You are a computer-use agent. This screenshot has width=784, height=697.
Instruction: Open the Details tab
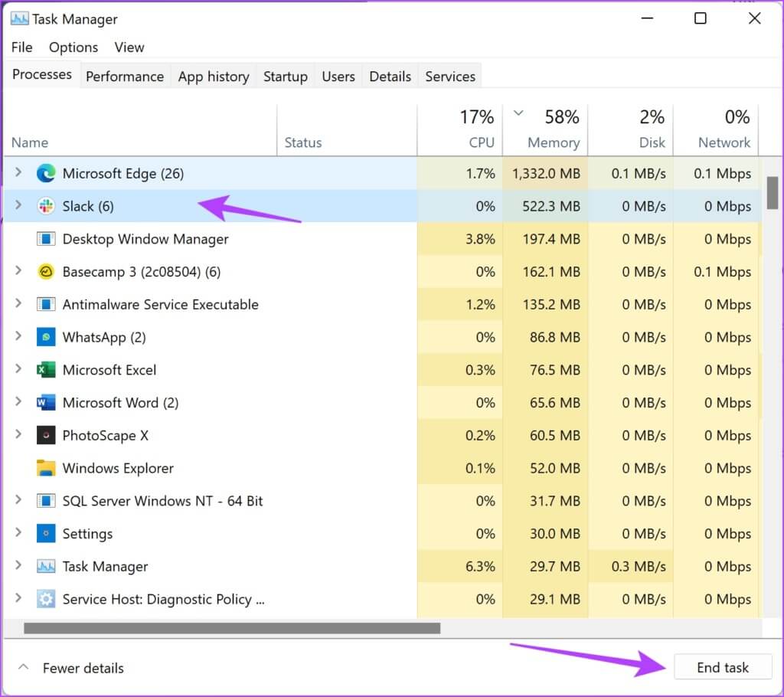click(x=390, y=76)
